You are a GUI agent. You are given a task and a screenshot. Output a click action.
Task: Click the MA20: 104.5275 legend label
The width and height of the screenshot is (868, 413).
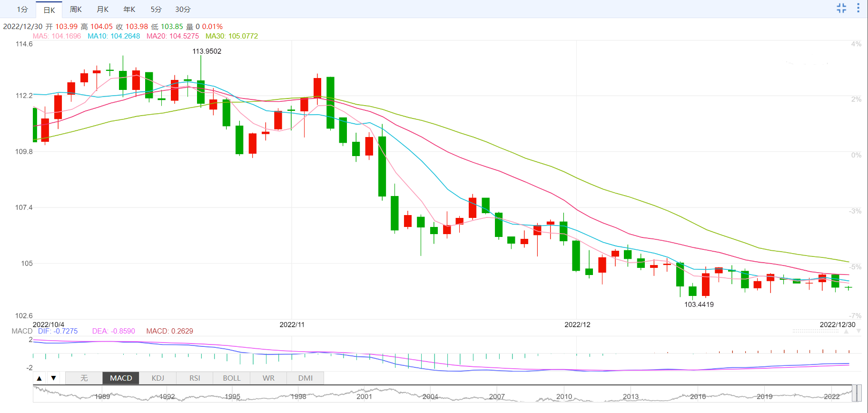pyautogui.click(x=173, y=36)
